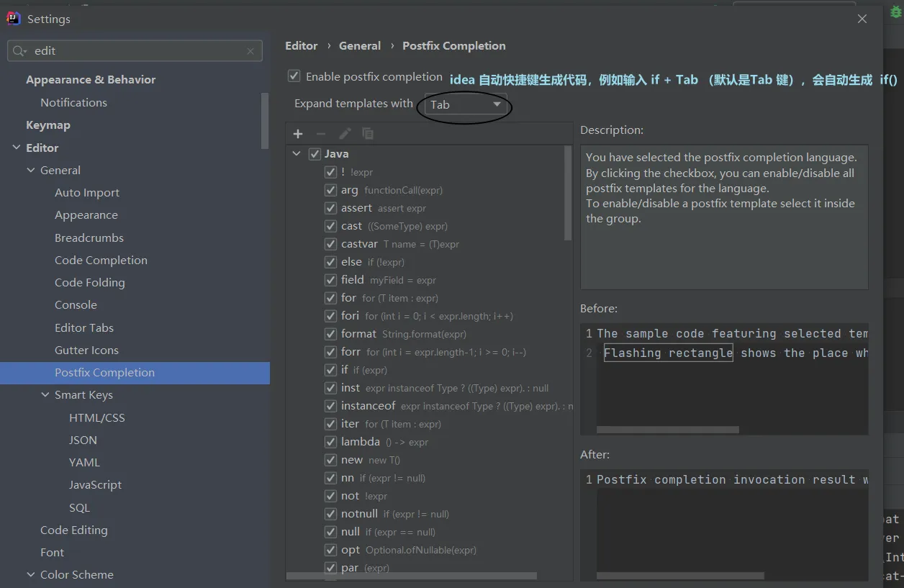
Task: Uncheck the cast template checkbox
Action: [x=330, y=226]
